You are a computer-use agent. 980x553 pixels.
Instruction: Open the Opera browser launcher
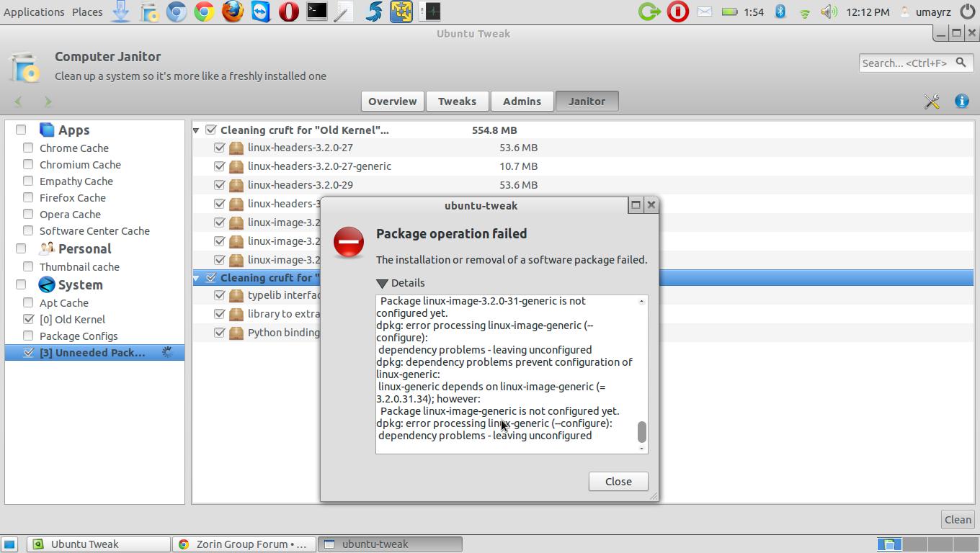[289, 12]
